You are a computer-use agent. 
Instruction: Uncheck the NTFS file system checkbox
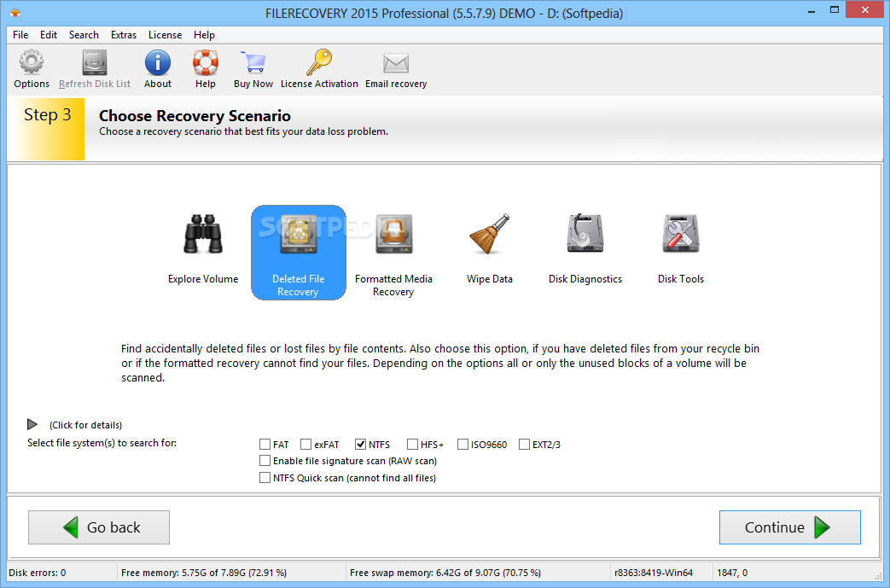pos(360,445)
